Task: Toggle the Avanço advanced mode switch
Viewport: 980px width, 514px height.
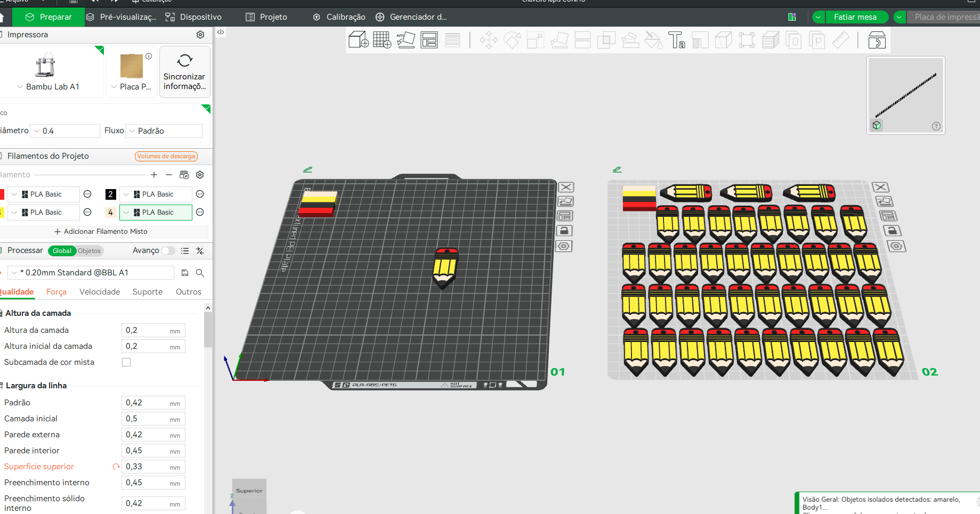Action: 168,251
